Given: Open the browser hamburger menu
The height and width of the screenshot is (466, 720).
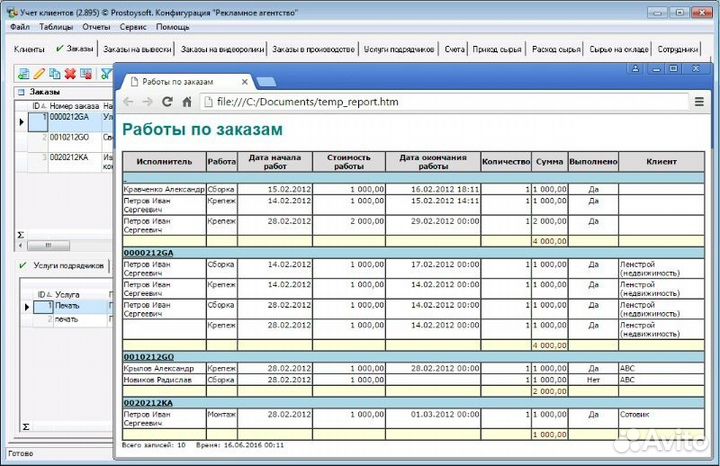Looking at the screenshot, I should 699,101.
